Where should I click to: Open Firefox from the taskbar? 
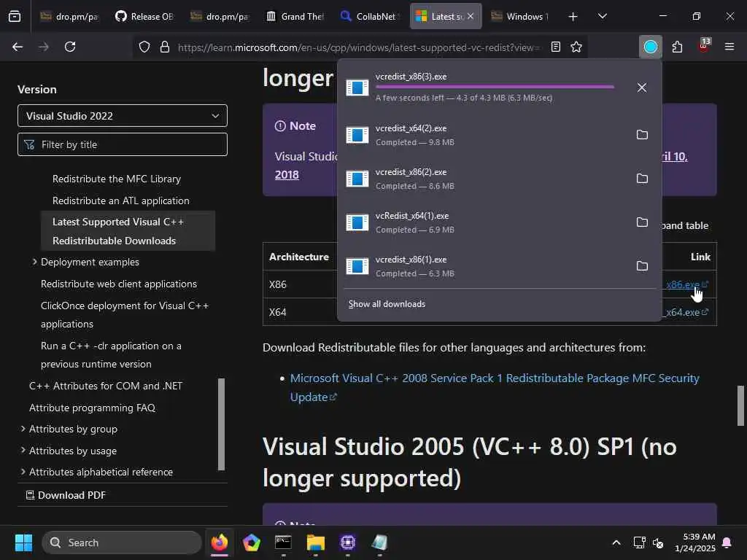pos(220,542)
